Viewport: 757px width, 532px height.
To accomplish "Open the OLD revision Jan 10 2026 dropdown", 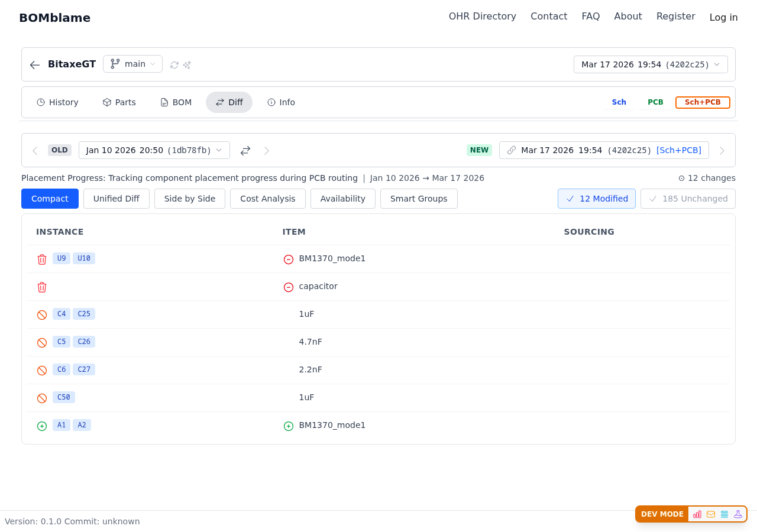I will coord(154,150).
